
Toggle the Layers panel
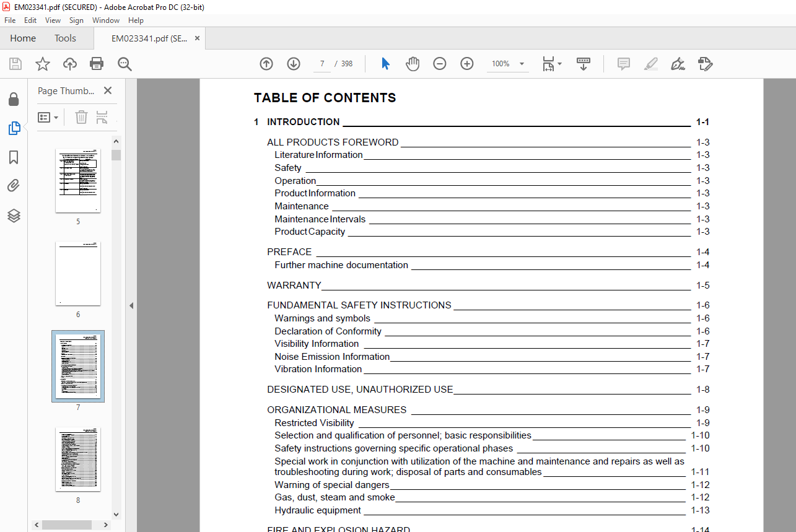[x=14, y=216]
